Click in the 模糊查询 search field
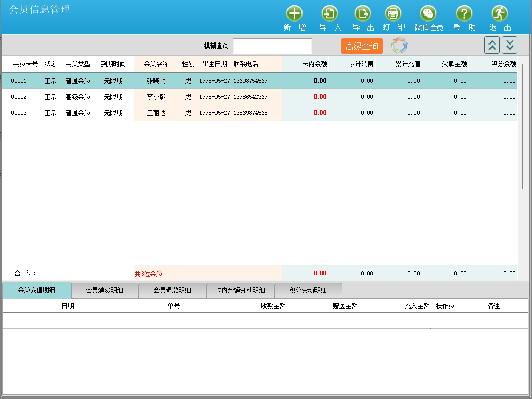Screen dimensions: 532x399 pos(272,46)
